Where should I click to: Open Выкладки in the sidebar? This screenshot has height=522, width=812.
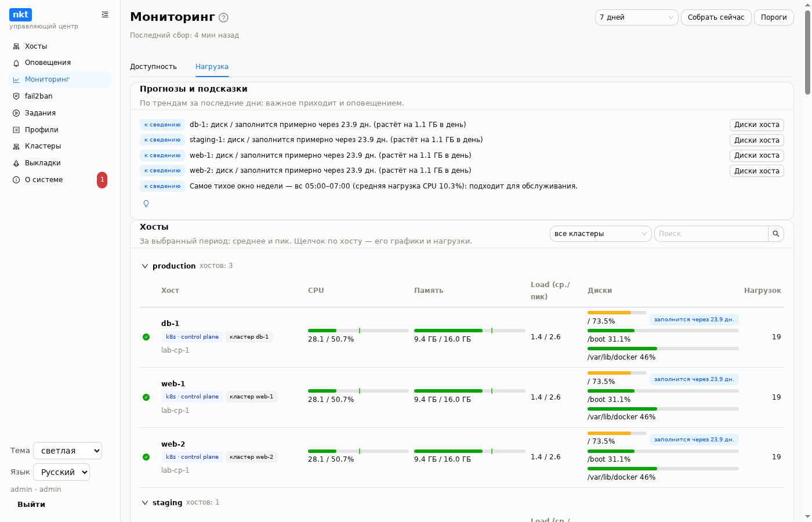[60, 163]
